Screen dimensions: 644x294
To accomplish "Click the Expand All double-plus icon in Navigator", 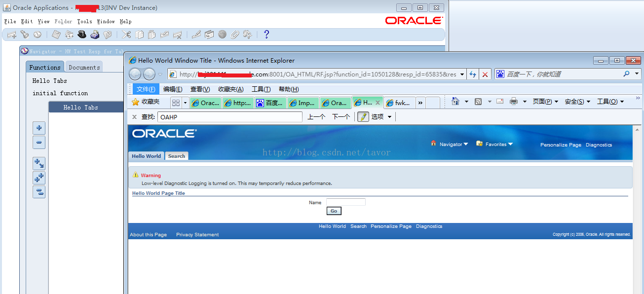I will pos(39,178).
